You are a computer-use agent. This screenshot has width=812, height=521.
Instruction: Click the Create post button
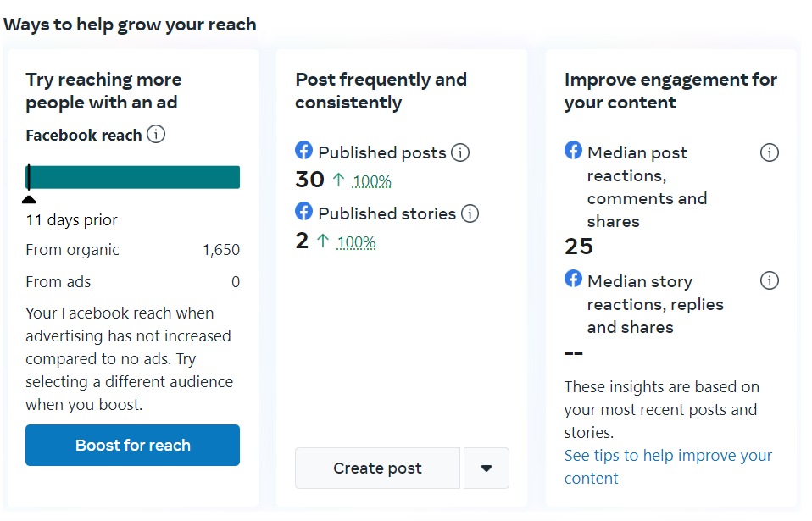click(x=377, y=468)
